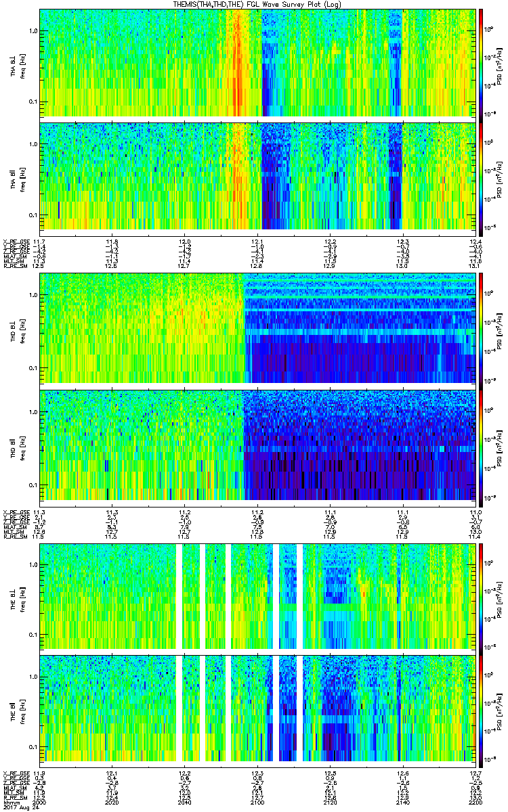Click the color bar beside THA B-perpendicular panel
Image resolution: width=508 pixels, height=812 pixels.
point(481,63)
